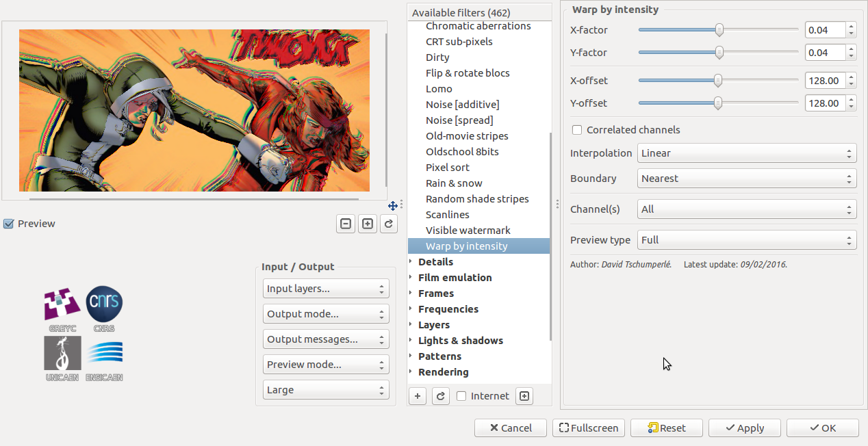This screenshot has height=446, width=868.
Task: Open the Output mode dropdown
Action: [326, 314]
